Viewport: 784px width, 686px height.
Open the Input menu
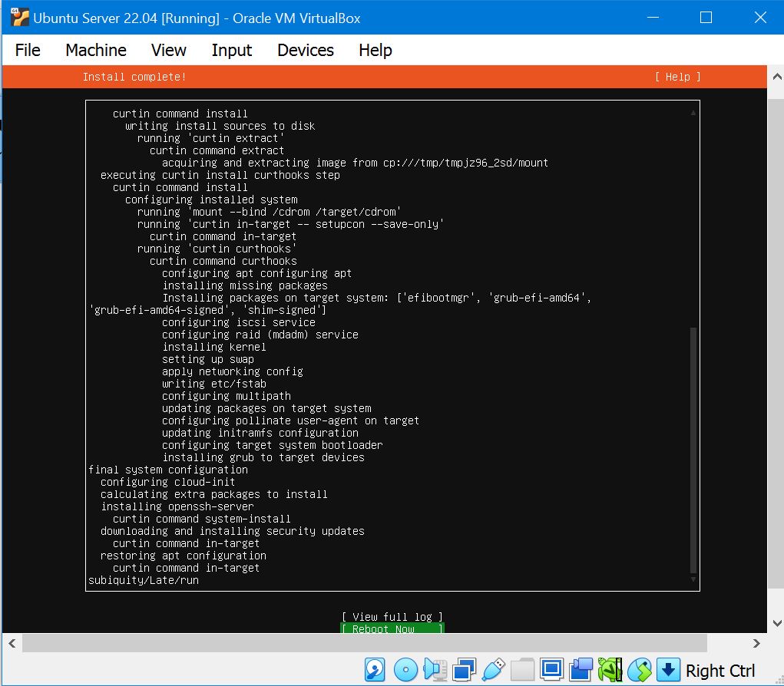[x=231, y=50]
